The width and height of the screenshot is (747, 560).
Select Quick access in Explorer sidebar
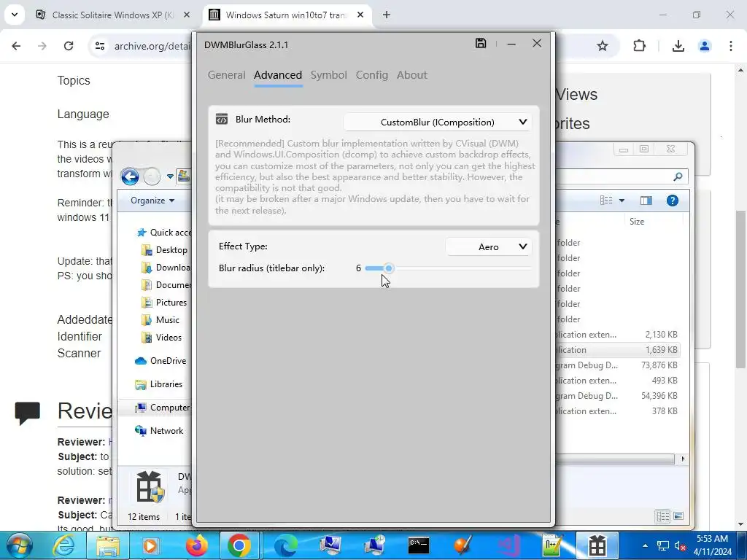165,233
